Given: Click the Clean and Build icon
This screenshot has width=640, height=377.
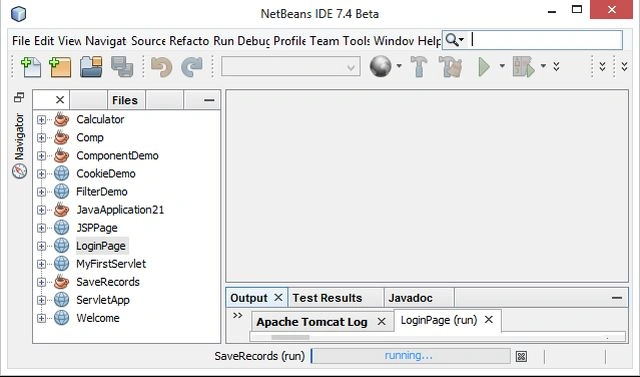Looking at the screenshot, I should pyautogui.click(x=450, y=67).
